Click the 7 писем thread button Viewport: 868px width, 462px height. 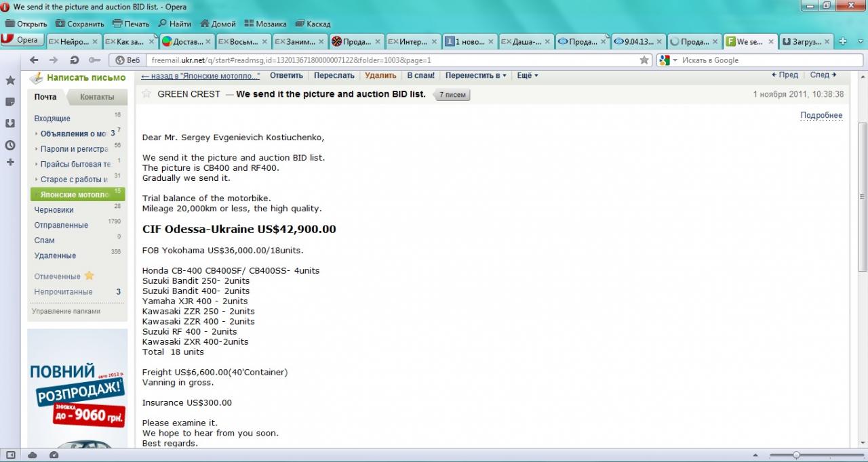452,95
